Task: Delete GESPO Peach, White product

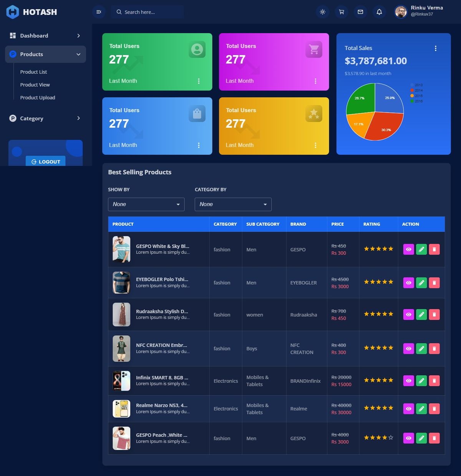Action: [434, 438]
